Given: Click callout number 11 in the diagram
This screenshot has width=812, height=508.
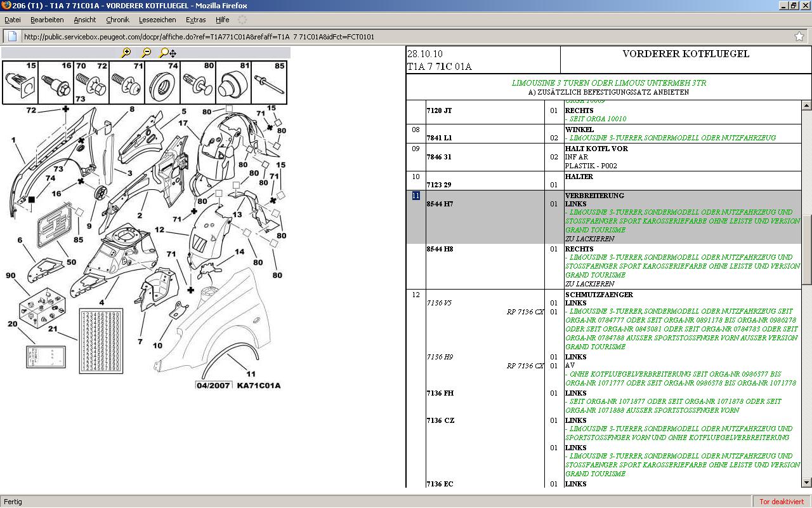Looking at the screenshot, I should [251, 374].
